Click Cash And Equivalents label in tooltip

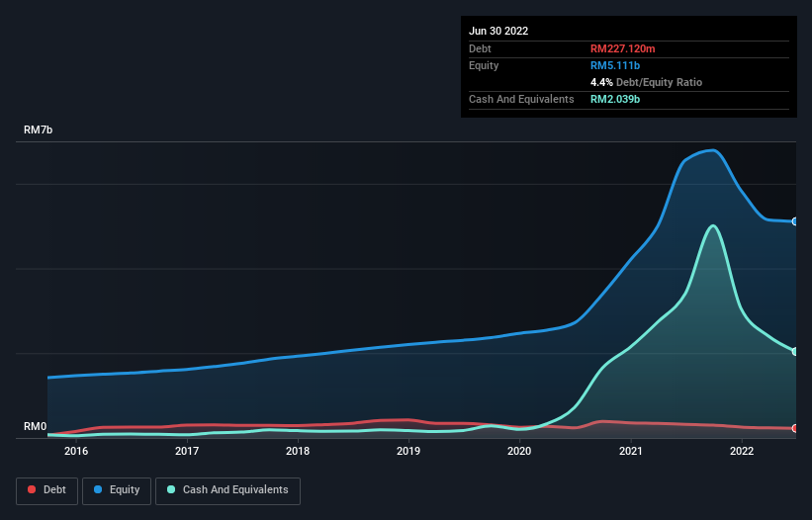(x=521, y=99)
